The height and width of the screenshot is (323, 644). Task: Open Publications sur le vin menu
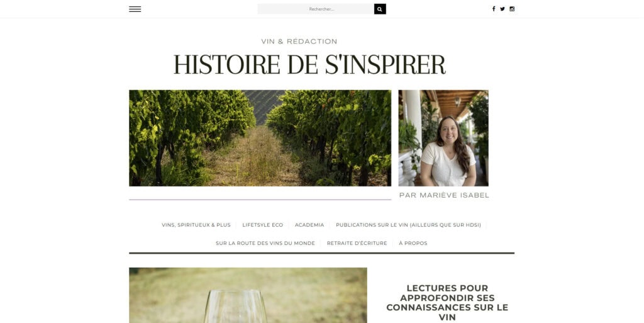click(408, 225)
